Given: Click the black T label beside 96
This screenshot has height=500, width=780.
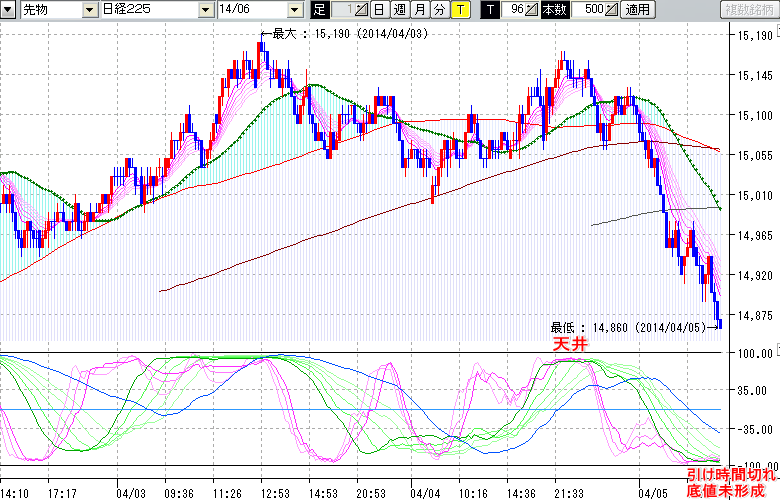Looking at the screenshot, I should click(489, 10).
